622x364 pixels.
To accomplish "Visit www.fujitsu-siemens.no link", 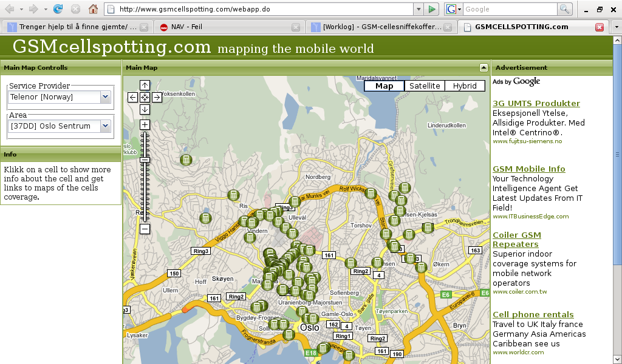I will 527,141.
